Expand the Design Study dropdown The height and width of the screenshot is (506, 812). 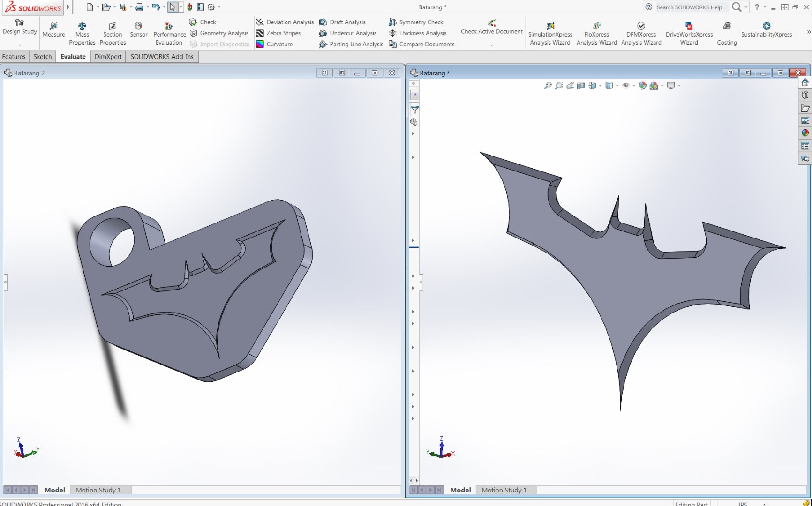(20, 45)
